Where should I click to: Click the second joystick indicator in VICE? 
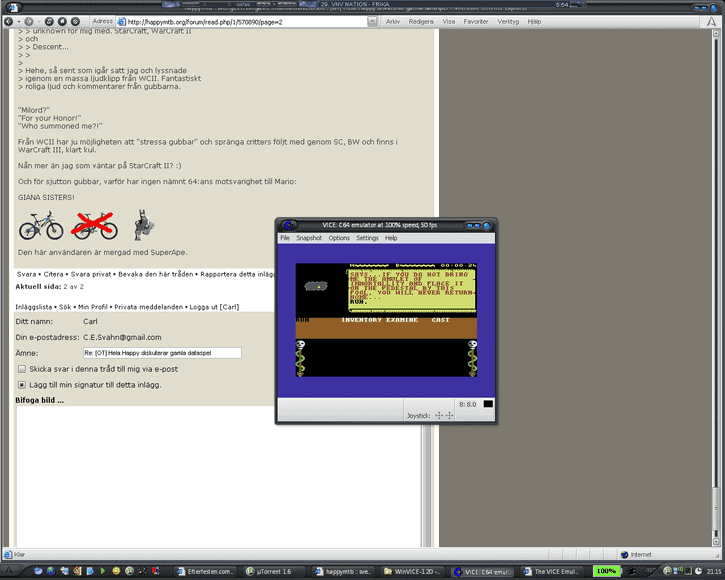(x=449, y=415)
